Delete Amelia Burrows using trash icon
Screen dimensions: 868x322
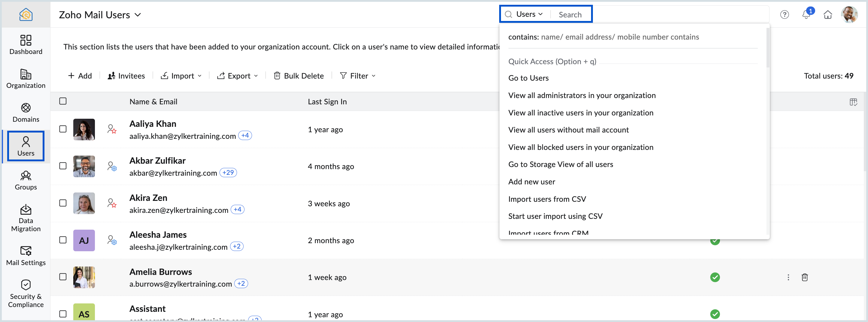coord(804,277)
